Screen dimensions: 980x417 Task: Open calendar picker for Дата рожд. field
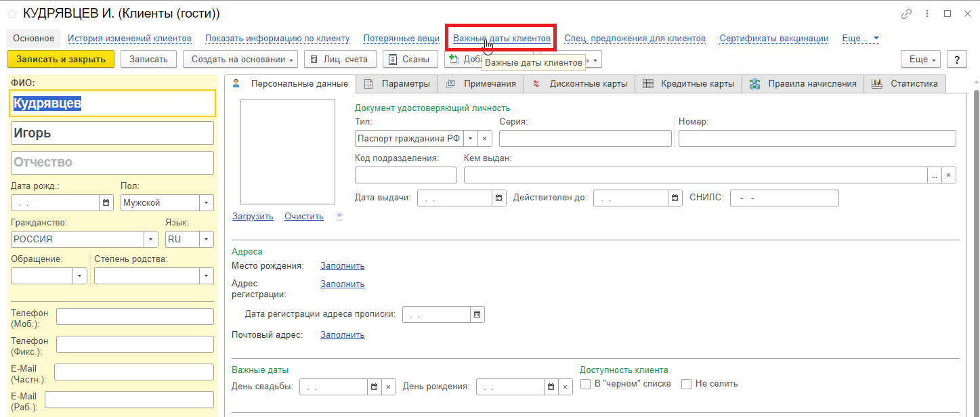106,202
